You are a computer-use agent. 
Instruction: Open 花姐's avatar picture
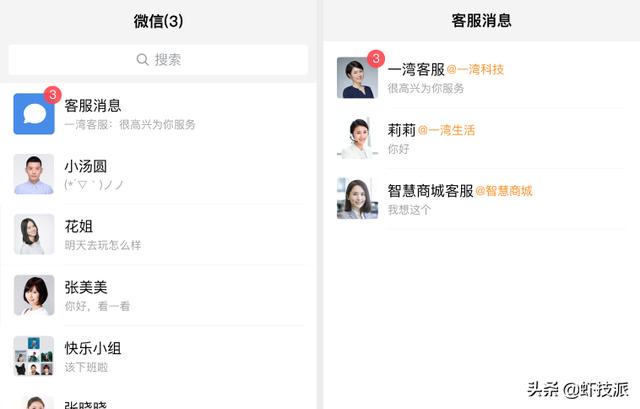click(x=34, y=235)
